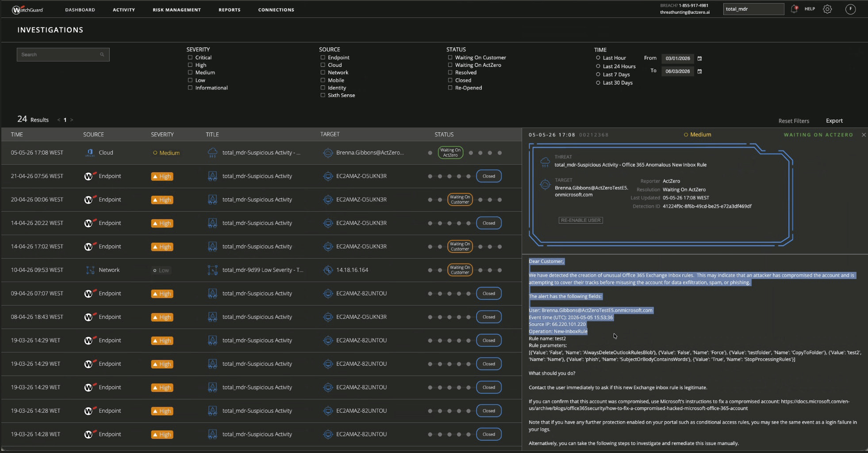Click the Cloud source icon in first row

[x=90, y=153]
